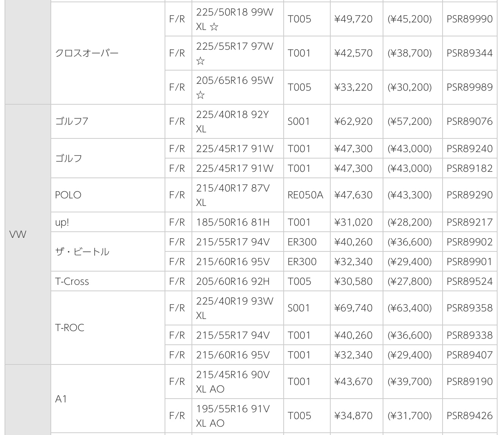Click the ¥43,670 price cell
Image resolution: width=504 pixels, height=435 pixels.
click(x=353, y=382)
